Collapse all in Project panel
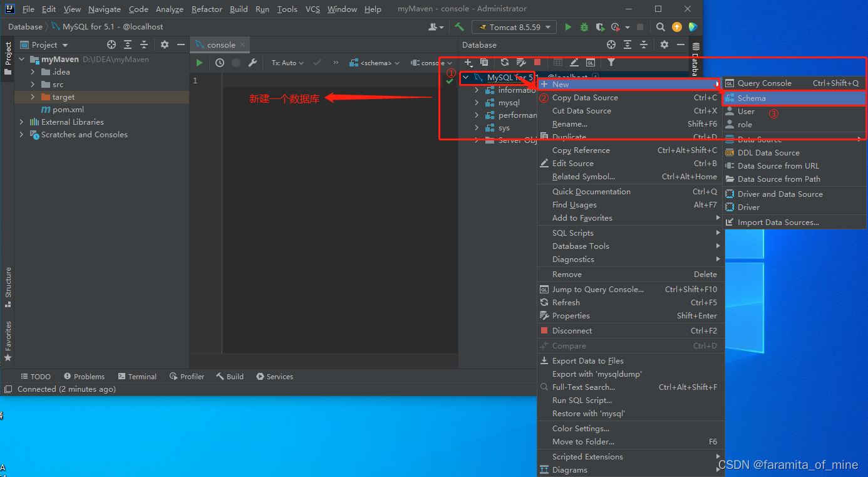 [144, 45]
